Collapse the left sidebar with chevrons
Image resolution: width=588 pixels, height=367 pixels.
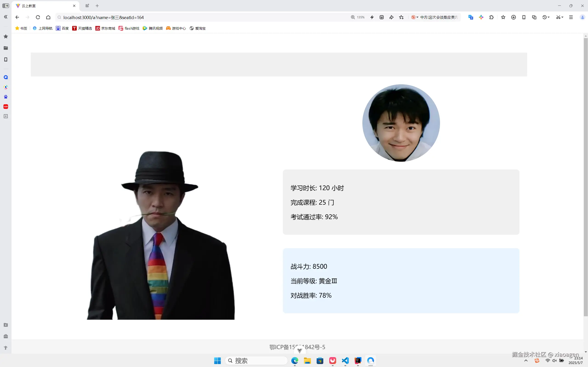[6, 17]
